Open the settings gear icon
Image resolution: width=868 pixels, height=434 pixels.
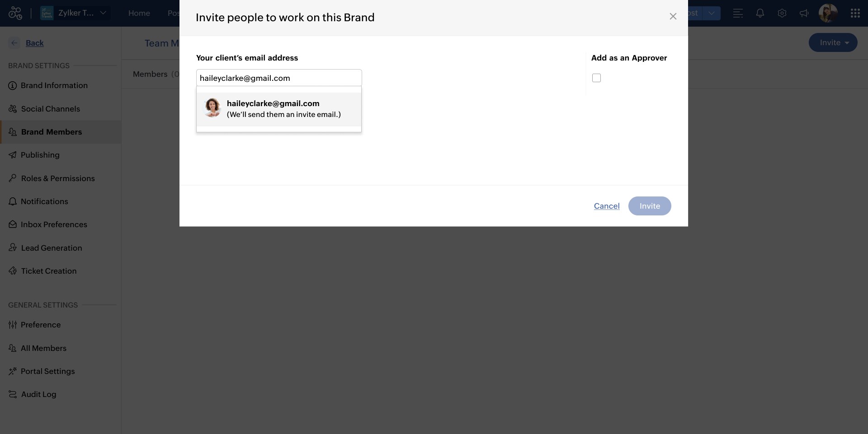coord(782,13)
